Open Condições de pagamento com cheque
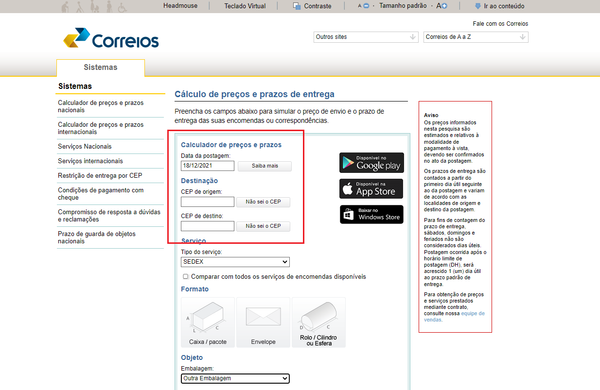This screenshot has height=390, width=600. tap(101, 194)
